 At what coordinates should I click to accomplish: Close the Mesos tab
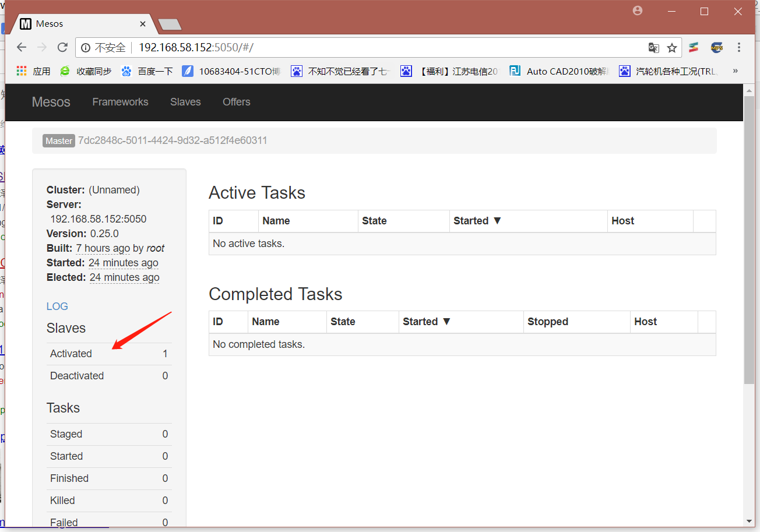pyautogui.click(x=143, y=24)
